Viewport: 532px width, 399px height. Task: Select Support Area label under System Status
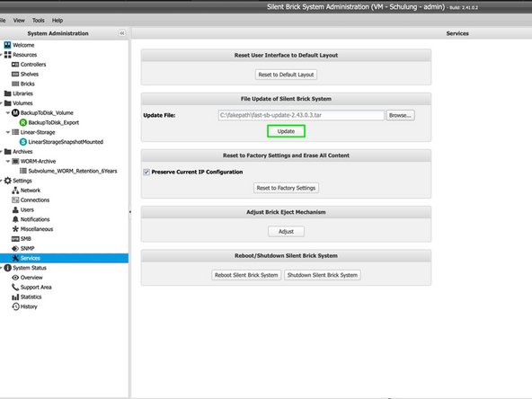(36, 287)
